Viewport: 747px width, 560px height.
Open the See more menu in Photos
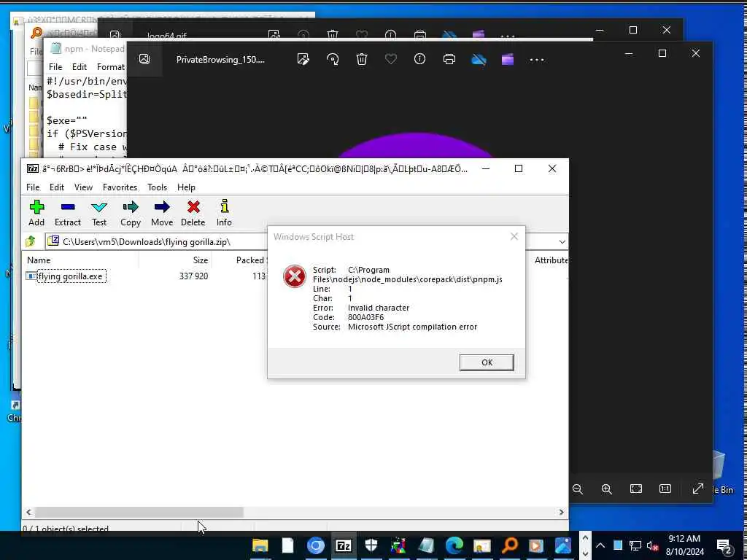tap(537, 60)
